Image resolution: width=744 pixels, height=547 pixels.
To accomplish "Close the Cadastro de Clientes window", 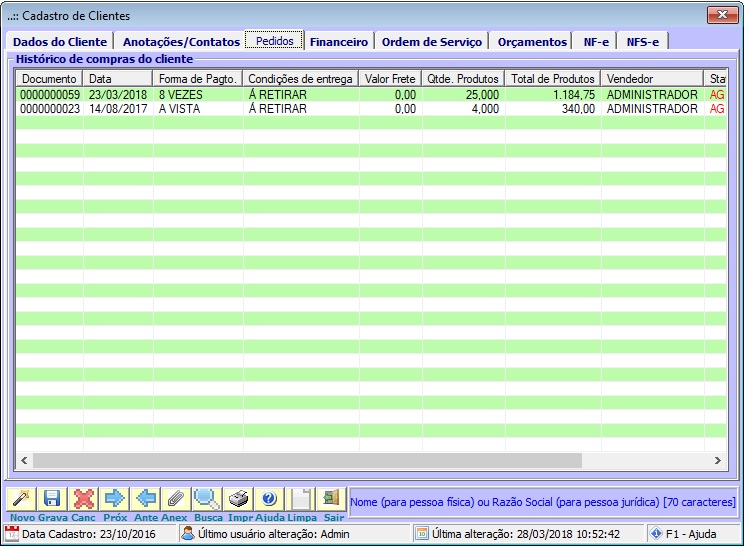I will point(722,15).
